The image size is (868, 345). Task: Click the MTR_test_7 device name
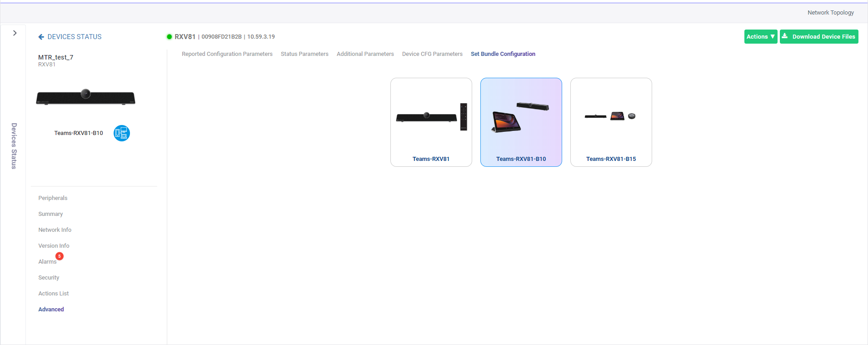coord(55,57)
